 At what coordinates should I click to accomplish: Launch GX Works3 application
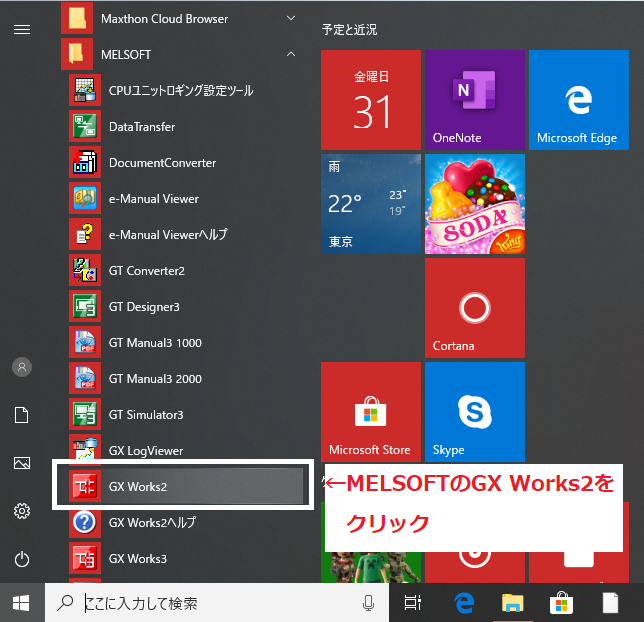183,559
